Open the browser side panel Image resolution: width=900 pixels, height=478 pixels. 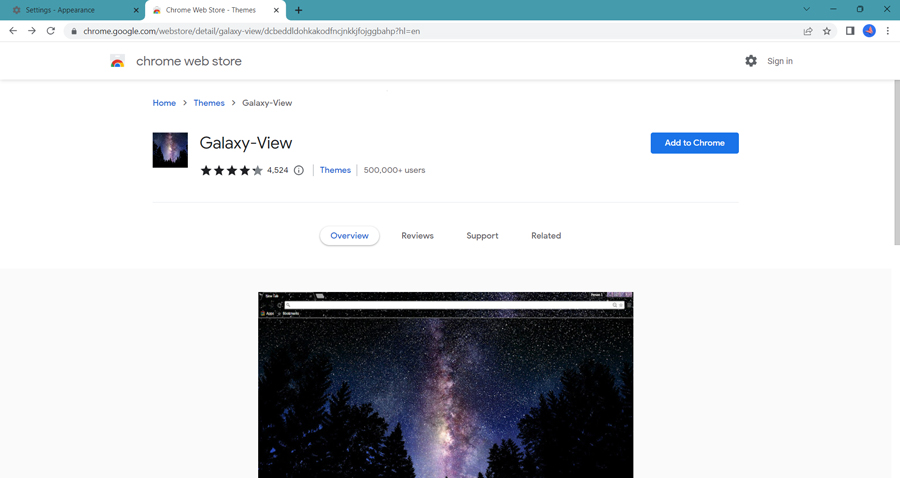click(x=850, y=31)
